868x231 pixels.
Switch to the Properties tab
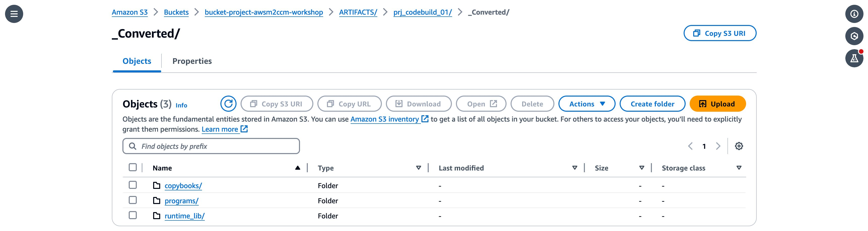click(x=192, y=61)
